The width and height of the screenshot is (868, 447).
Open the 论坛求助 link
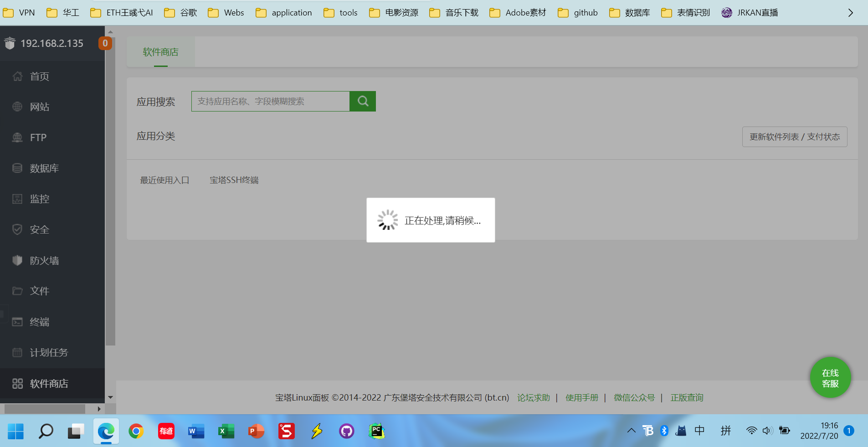tap(533, 397)
